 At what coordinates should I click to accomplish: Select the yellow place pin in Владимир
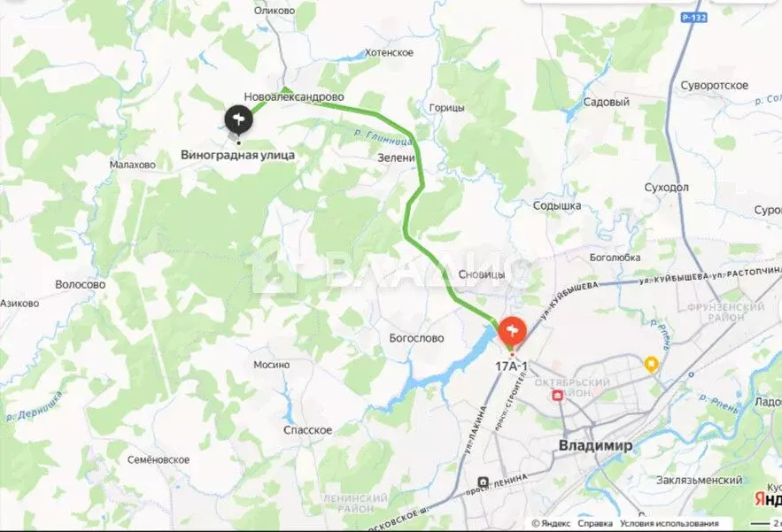[x=651, y=364]
